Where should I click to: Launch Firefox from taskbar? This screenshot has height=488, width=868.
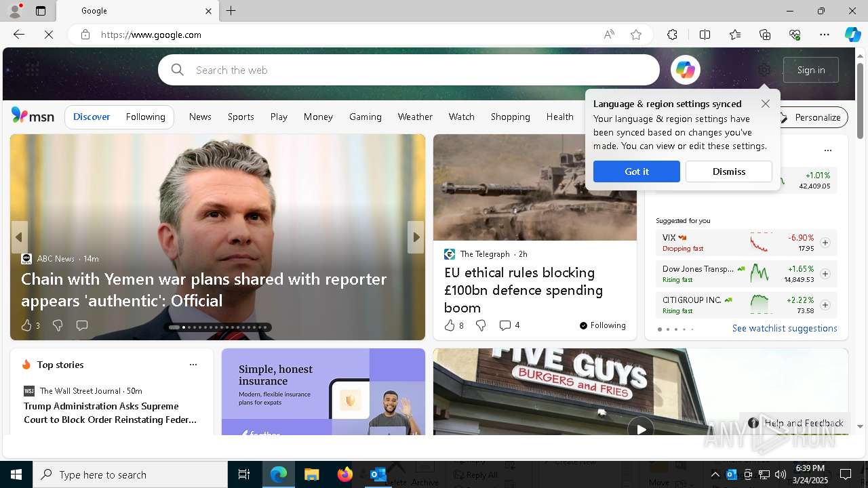(344, 474)
